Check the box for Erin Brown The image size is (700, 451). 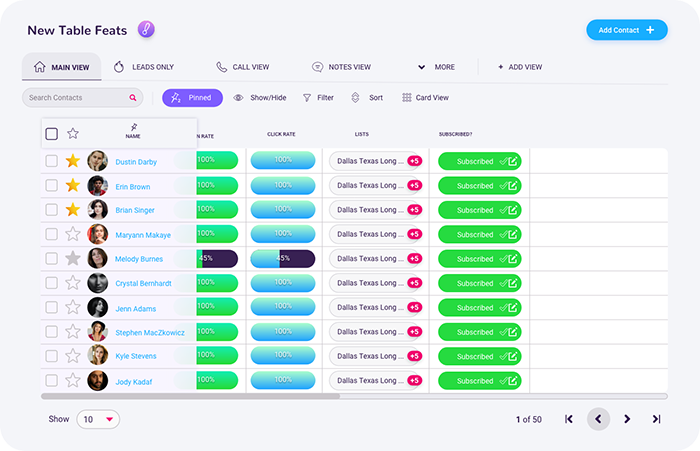[51, 185]
